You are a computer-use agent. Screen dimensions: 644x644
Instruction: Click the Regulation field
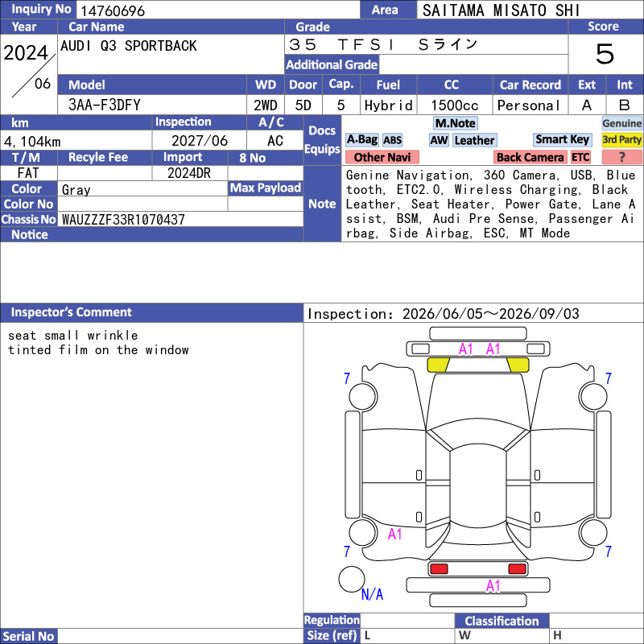point(407,620)
